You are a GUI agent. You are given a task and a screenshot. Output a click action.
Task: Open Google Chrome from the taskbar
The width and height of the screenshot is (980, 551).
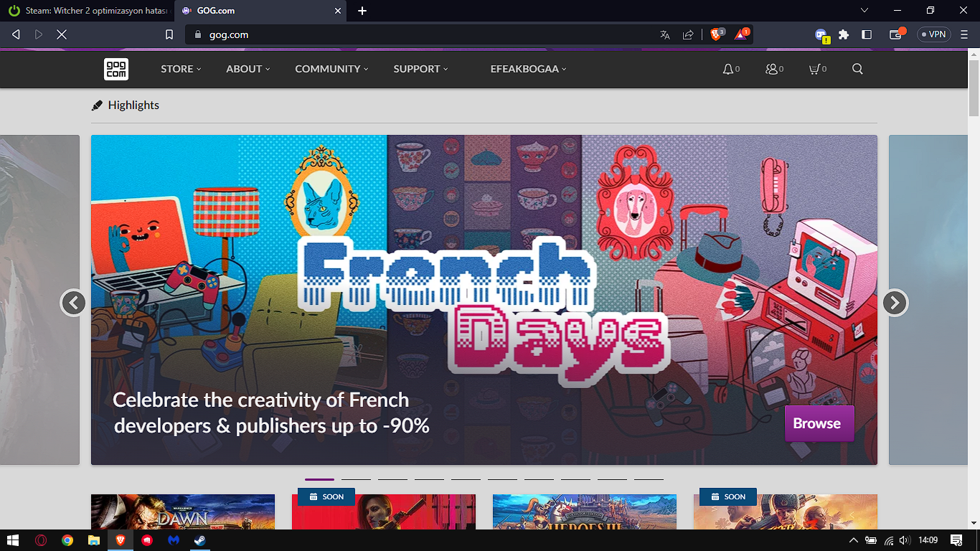67,540
